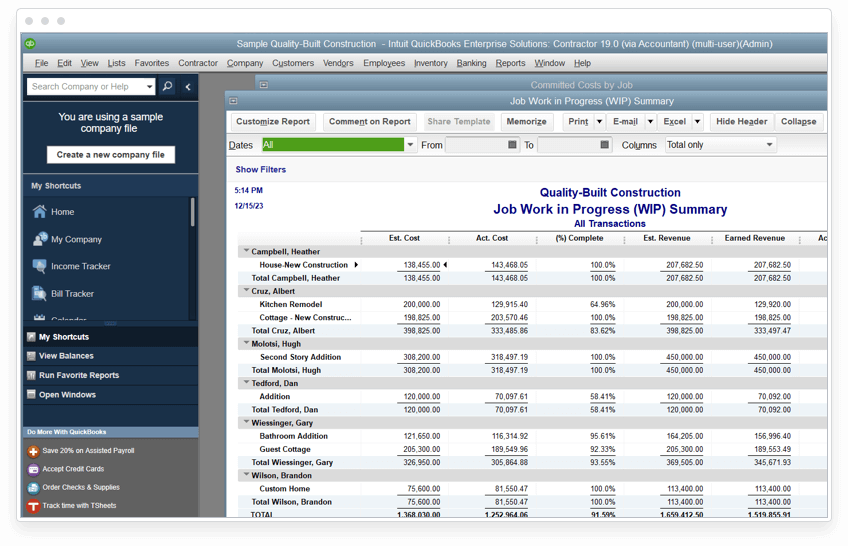
Task: Collapse the Cruz, Albert group
Action: (x=246, y=290)
